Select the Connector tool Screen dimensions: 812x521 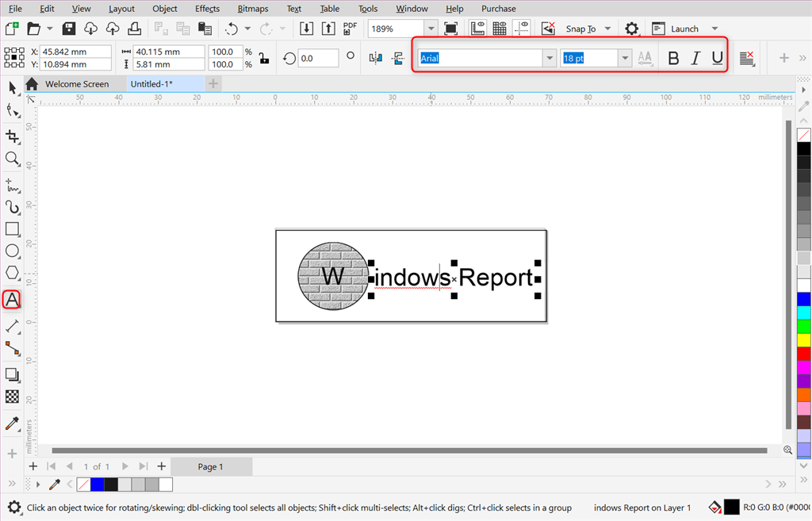[12, 348]
